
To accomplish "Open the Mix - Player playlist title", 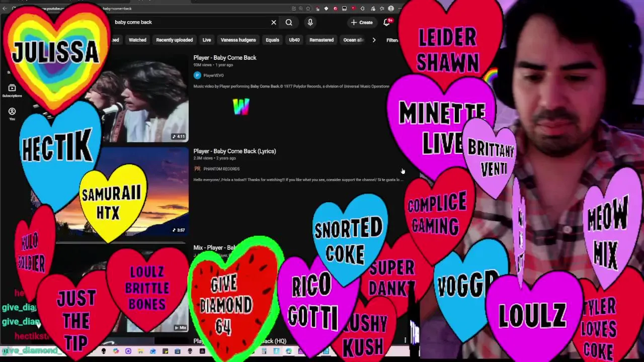I will coord(215,248).
